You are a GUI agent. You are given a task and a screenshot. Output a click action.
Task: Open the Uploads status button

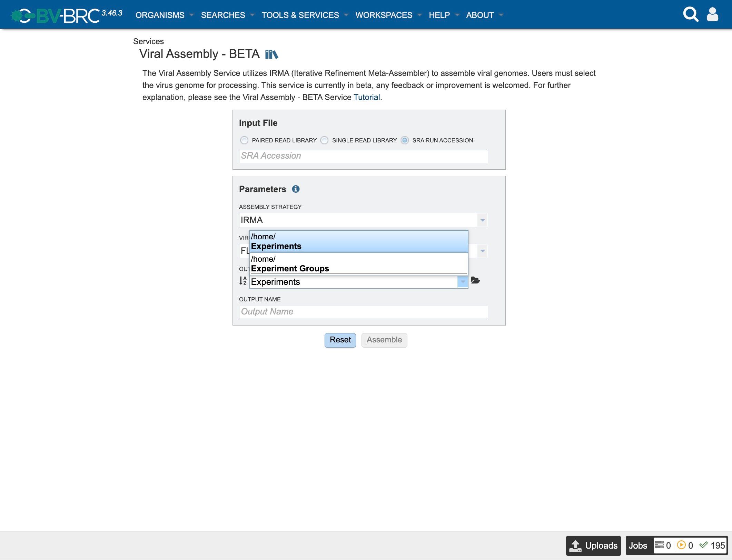(593, 546)
